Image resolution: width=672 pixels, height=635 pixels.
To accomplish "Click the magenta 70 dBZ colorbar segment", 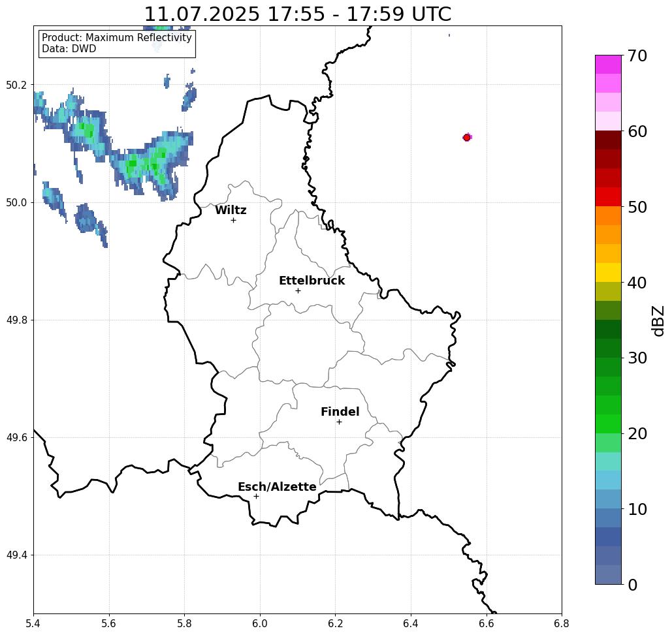I will [608, 65].
